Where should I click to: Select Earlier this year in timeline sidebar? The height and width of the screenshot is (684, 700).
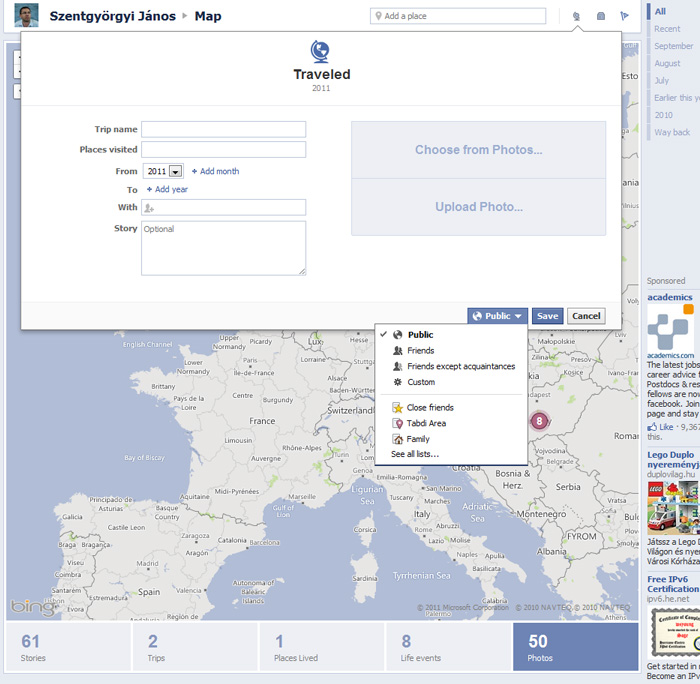click(x=676, y=98)
